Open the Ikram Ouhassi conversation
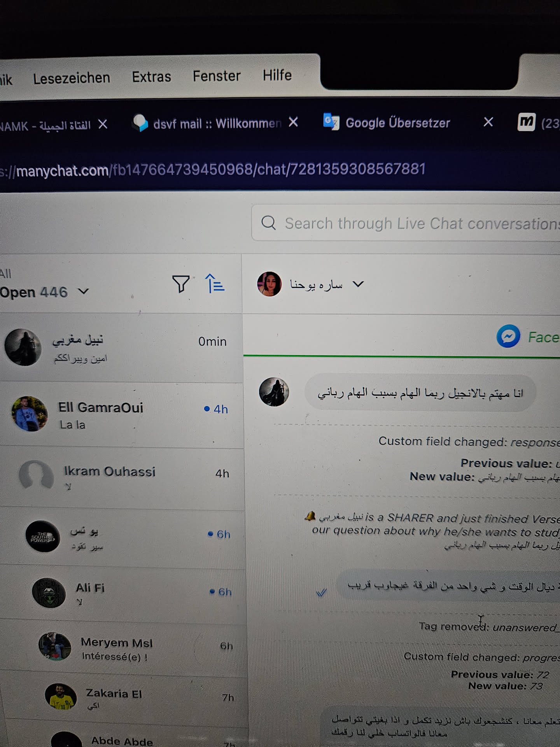 click(122, 478)
